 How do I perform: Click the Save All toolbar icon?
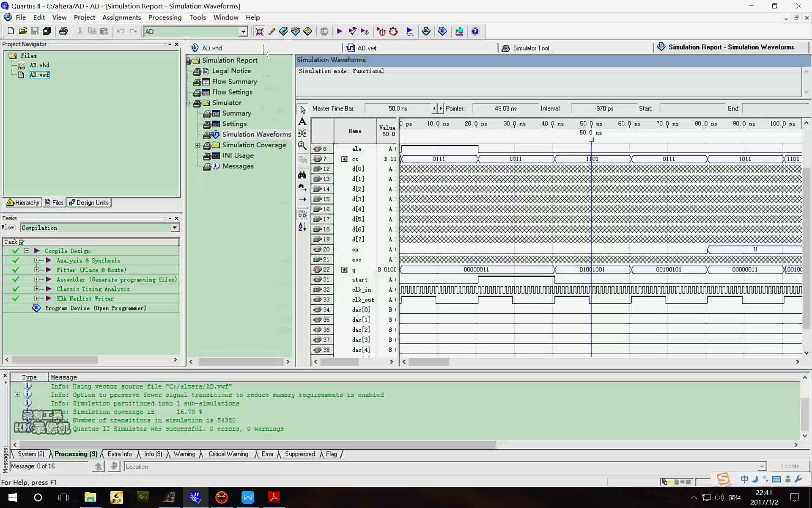click(47, 31)
